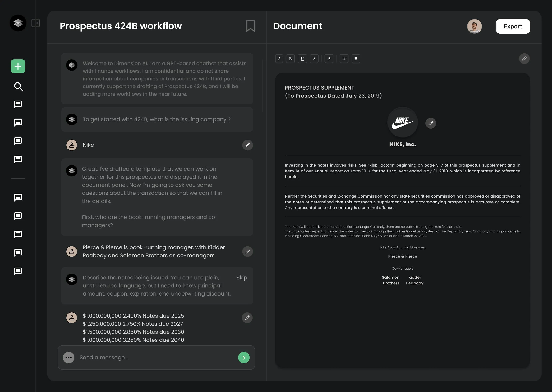The image size is (552, 392).
Task: Toggle the bookmark on the Prospectus 424B workflow
Action: pos(250,26)
